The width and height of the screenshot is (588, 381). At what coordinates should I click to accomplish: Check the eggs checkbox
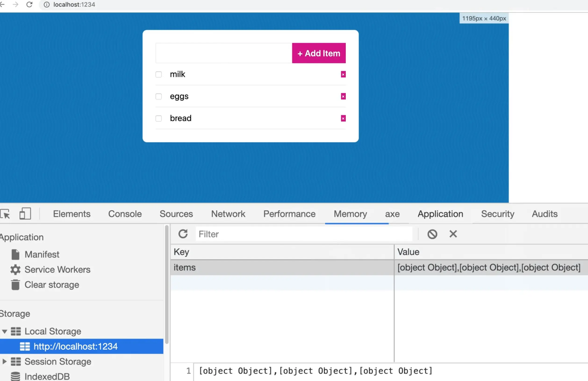coord(159,96)
